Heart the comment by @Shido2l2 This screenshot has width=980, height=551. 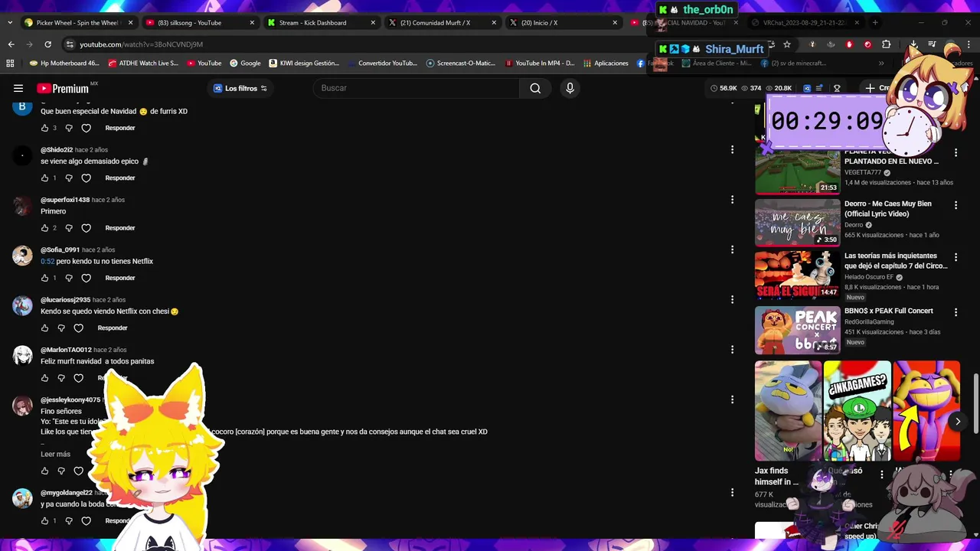coord(86,178)
